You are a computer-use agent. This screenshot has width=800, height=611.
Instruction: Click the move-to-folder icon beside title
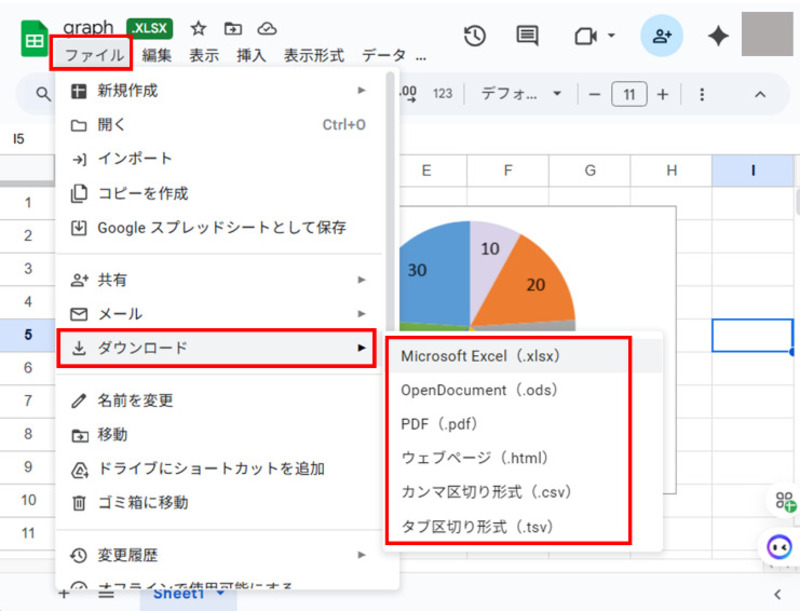click(233, 29)
